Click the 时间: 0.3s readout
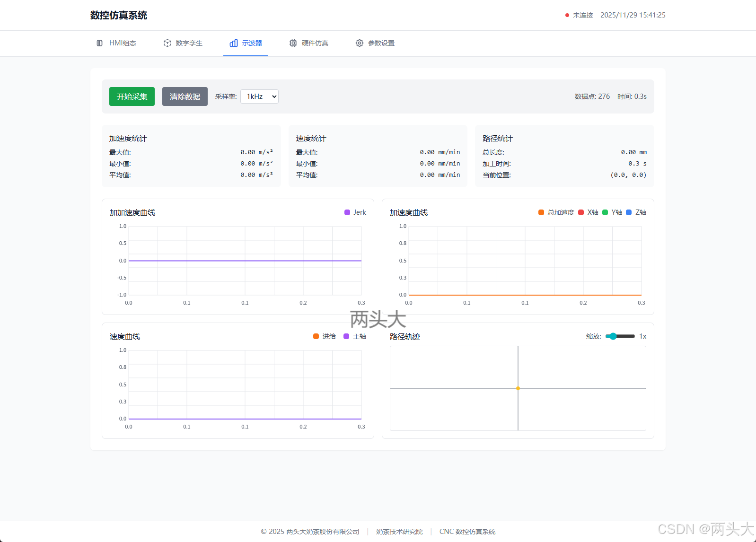The width and height of the screenshot is (756, 542). pos(632,96)
